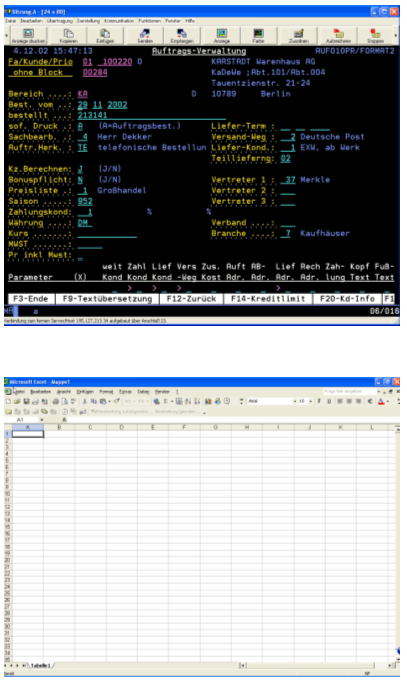The height and width of the screenshot is (684, 407).
Task: Toggle Bold (F) formatting in Excel
Action: coord(319,401)
